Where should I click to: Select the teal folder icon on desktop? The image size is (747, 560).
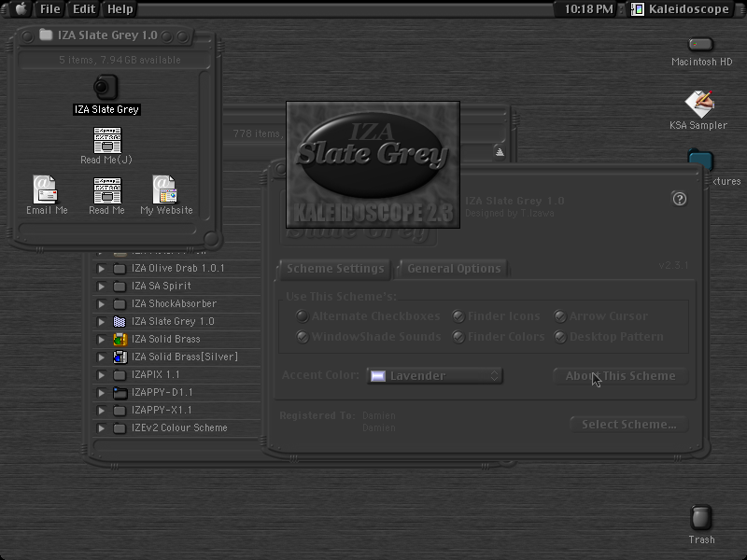click(x=700, y=161)
